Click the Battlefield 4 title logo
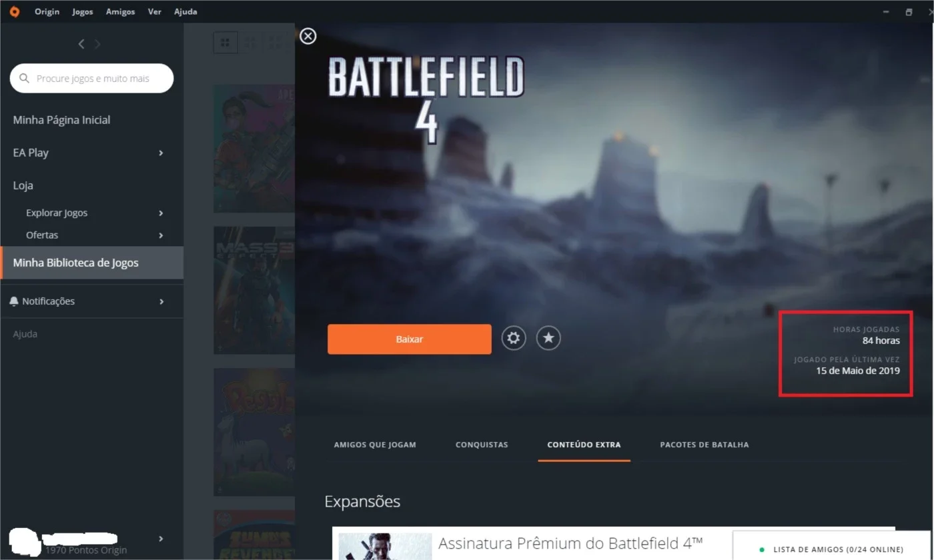The height and width of the screenshot is (560, 934). pos(426,100)
